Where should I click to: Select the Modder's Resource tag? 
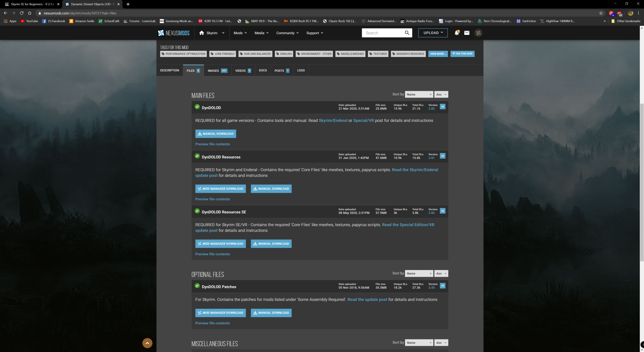coord(408,54)
